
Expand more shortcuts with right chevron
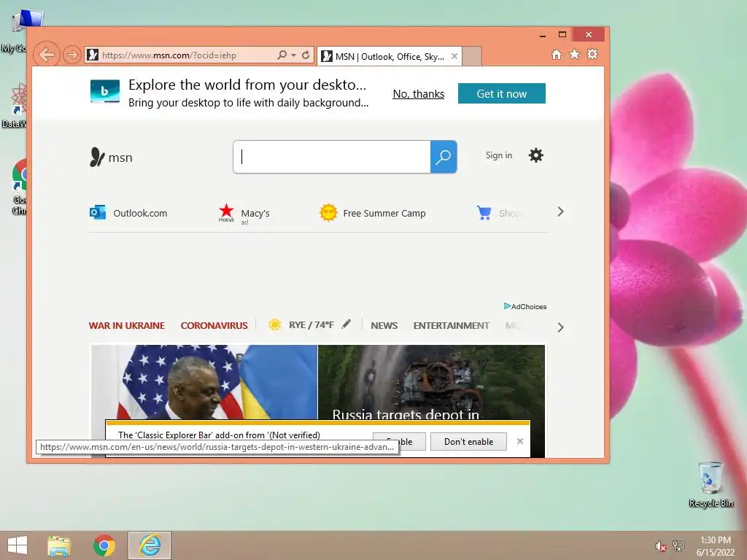560,212
